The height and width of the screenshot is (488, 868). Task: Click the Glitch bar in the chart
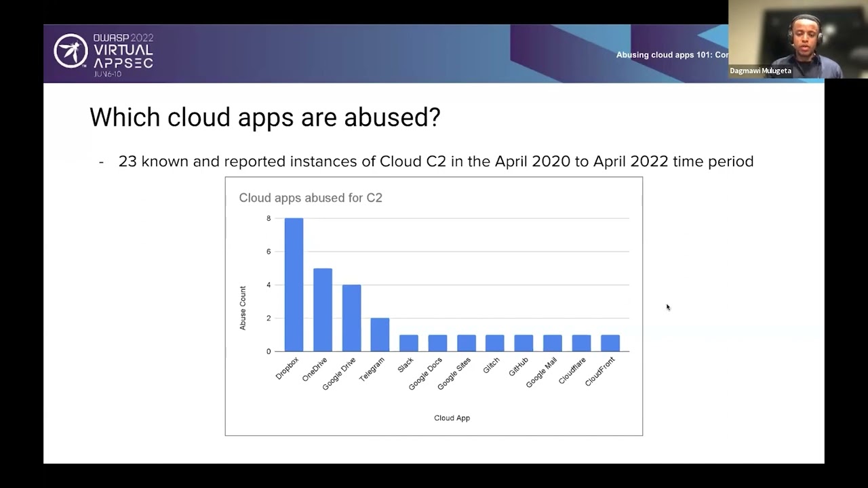[x=495, y=343]
